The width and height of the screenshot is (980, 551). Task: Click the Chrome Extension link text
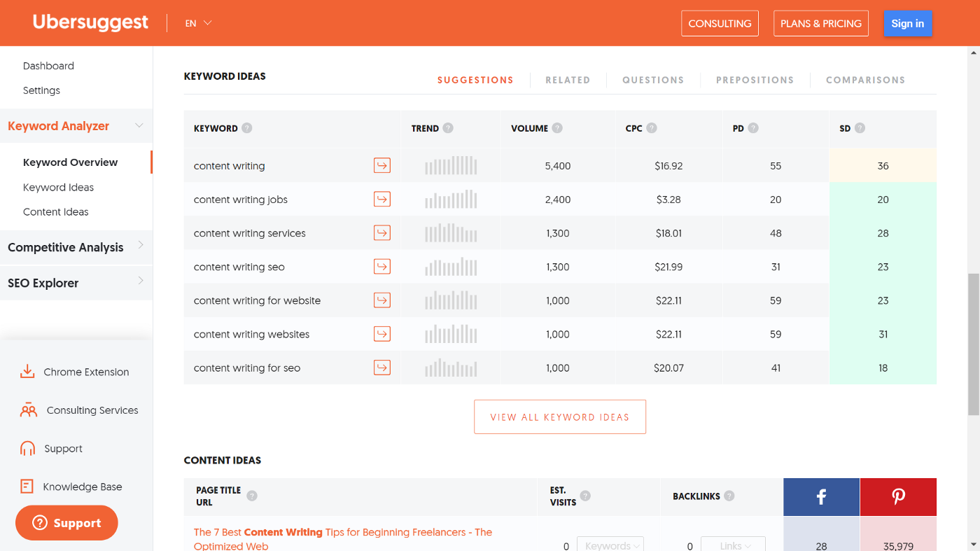tap(86, 372)
